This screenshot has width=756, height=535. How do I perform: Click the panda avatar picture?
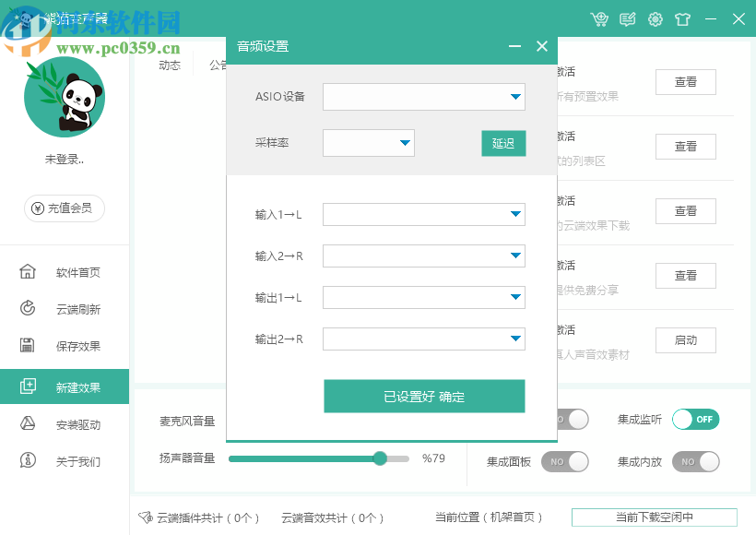click(65, 97)
